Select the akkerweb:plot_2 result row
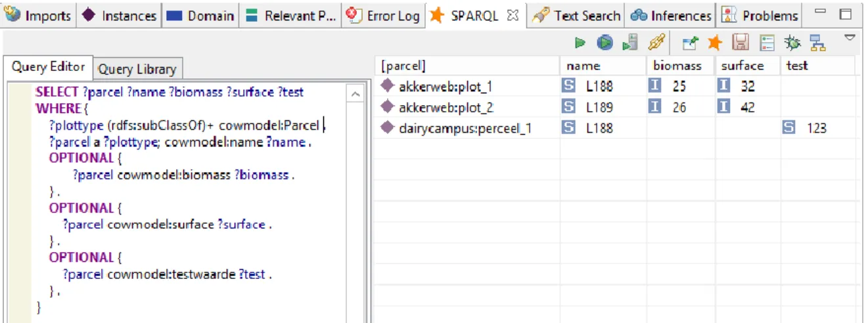The height and width of the screenshot is (323, 868). [x=618, y=107]
